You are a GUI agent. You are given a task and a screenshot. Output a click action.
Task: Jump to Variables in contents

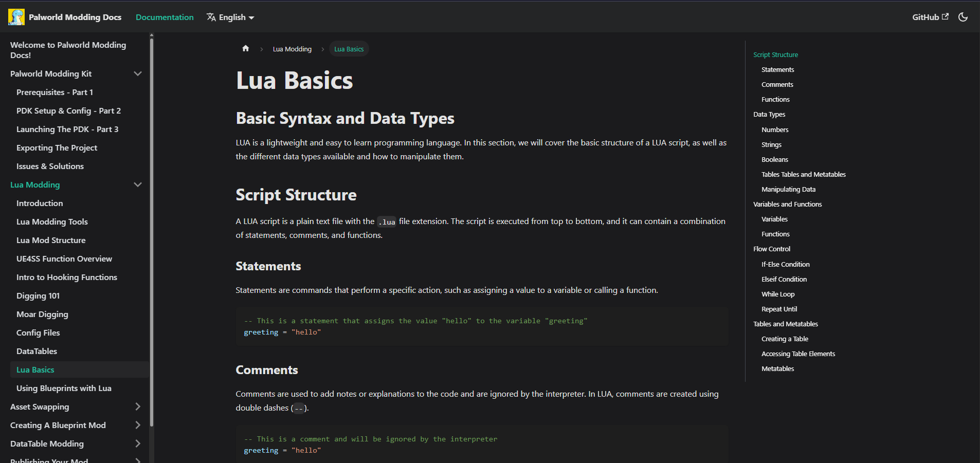pos(774,219)
